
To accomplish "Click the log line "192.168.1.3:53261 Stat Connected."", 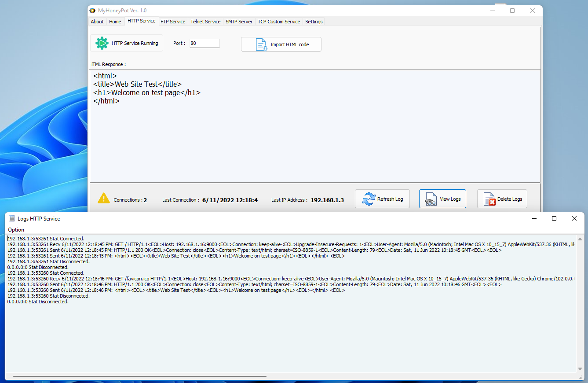I will pos(46,239).
